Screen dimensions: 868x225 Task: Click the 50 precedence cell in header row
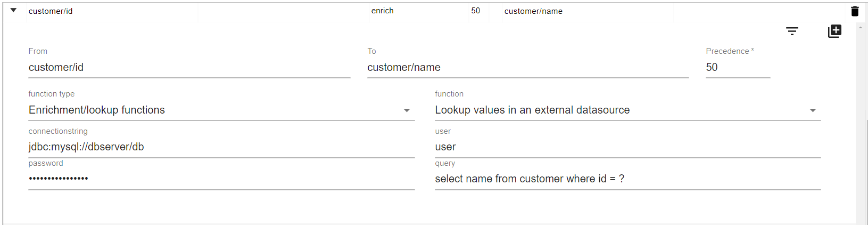pos(476,11)
